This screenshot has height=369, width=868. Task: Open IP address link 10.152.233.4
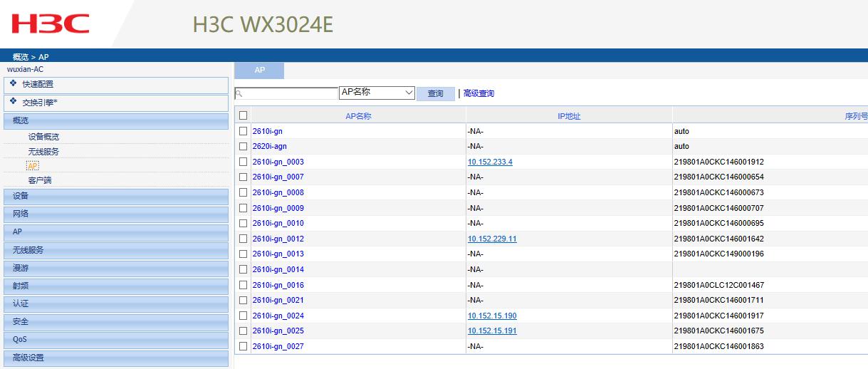tap(490, 162)
